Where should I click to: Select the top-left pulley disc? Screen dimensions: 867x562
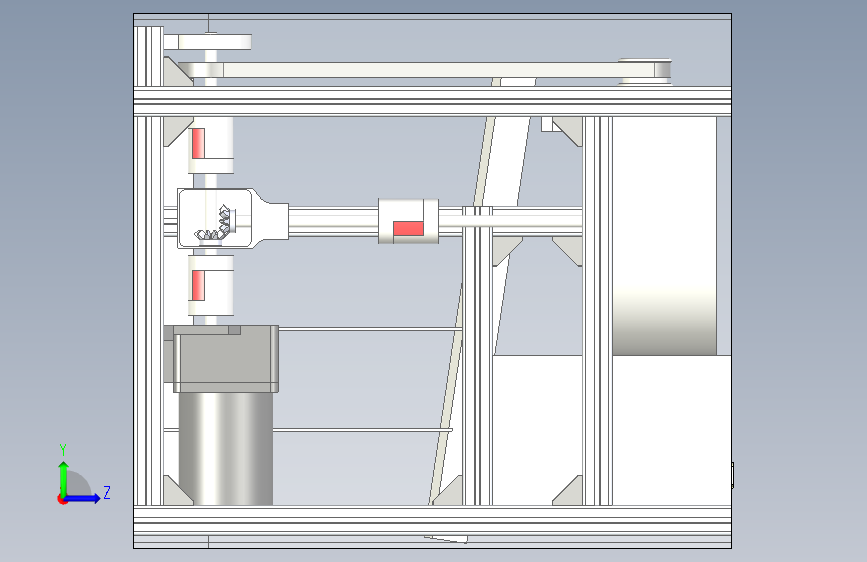[215, 42]
